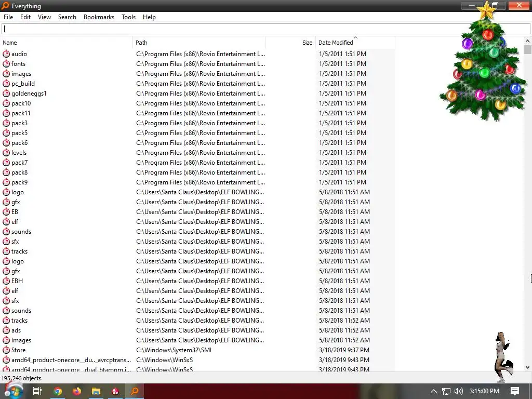Select the levels folder name
This screenshot has height=399, width=532.
click(19, 153)
